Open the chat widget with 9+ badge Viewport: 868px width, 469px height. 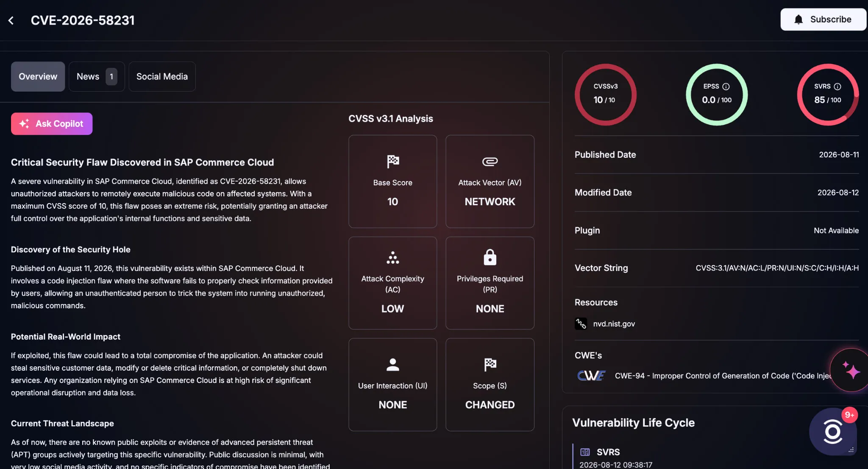pos(833,432)
